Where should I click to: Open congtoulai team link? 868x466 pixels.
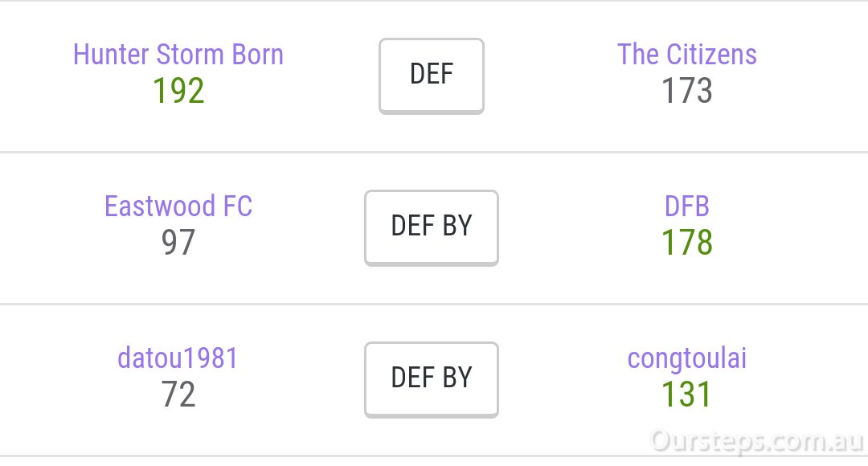click(687, 358)
